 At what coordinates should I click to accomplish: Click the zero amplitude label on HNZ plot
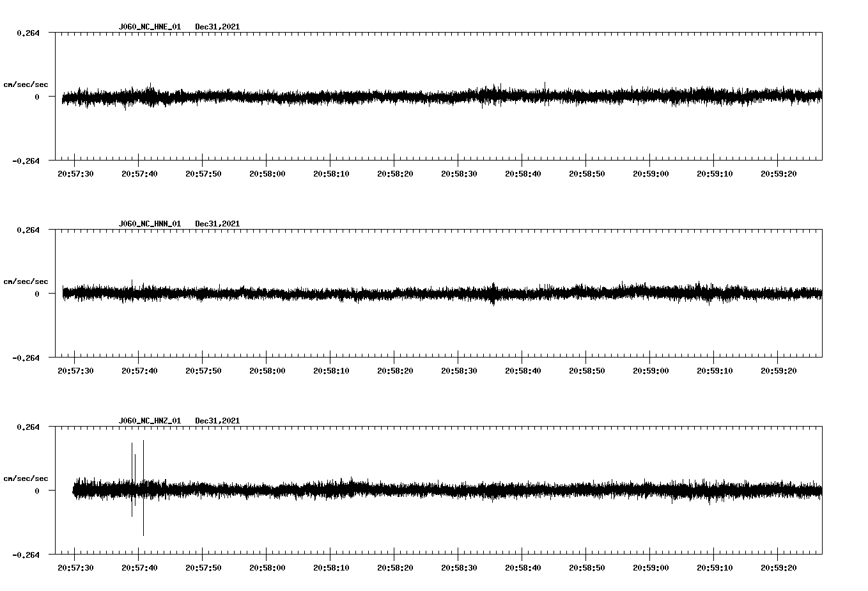[36, 491]
